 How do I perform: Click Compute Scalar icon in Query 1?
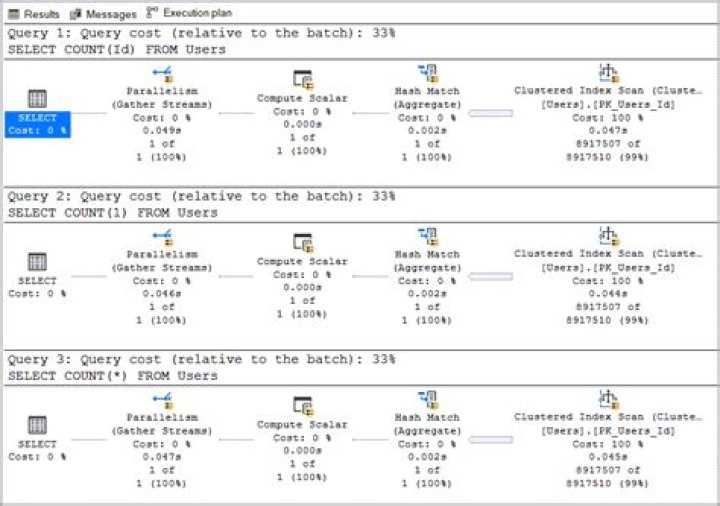303,79
